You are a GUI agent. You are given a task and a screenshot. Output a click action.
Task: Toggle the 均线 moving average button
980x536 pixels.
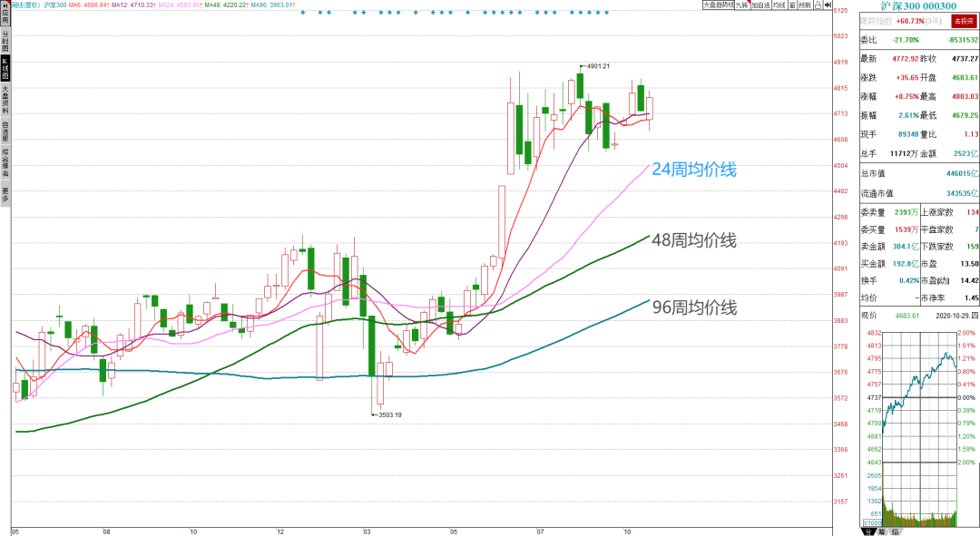click(779, 5)
